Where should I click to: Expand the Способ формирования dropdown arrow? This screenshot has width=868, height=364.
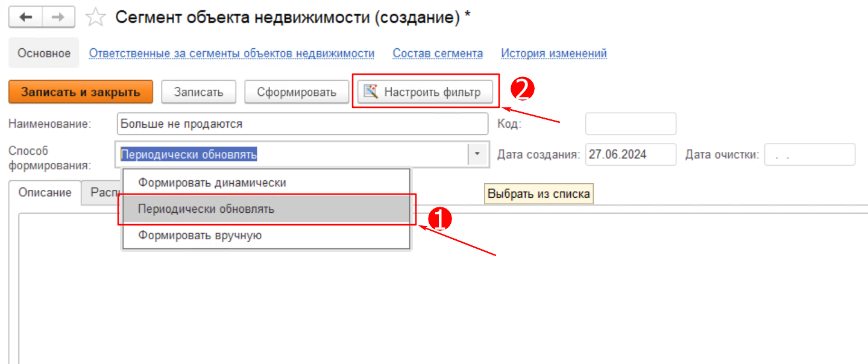477,154
